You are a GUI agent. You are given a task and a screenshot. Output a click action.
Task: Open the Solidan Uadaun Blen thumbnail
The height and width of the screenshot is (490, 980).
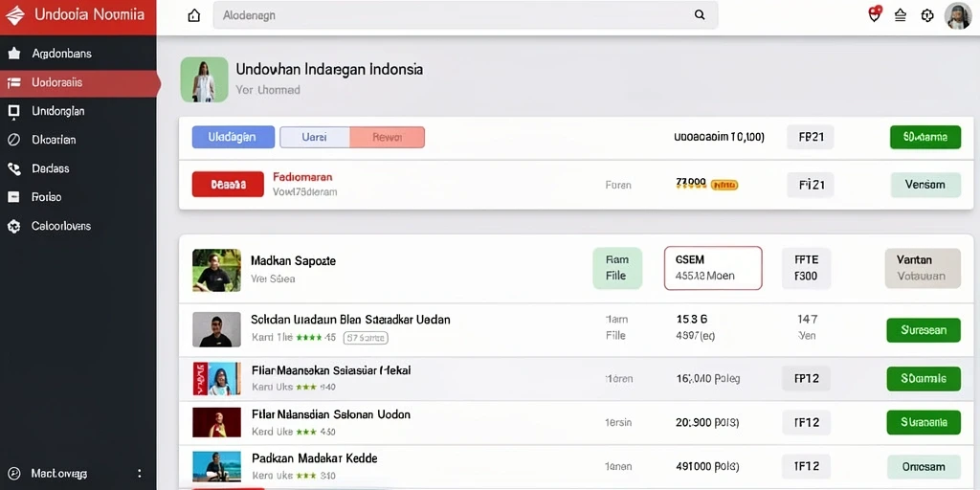[216, 329]
